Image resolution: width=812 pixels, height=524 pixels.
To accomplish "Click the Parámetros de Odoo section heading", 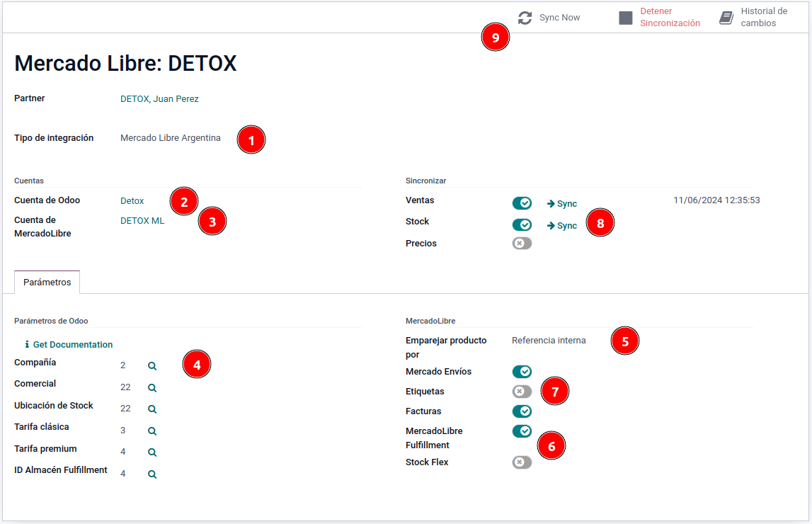I will 51,321.
